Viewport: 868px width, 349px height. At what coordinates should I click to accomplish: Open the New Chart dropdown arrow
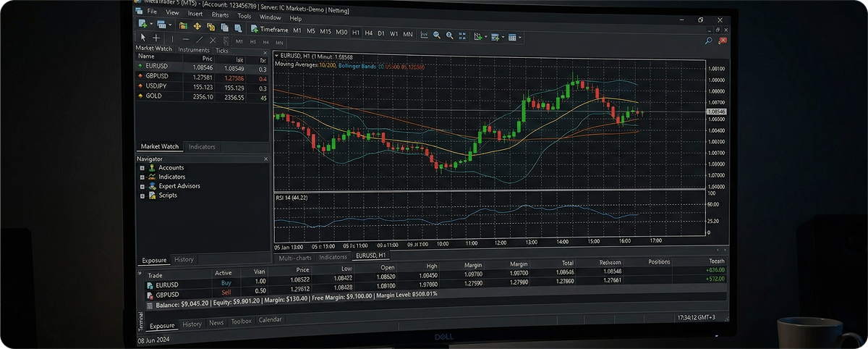tap(151, 25)
